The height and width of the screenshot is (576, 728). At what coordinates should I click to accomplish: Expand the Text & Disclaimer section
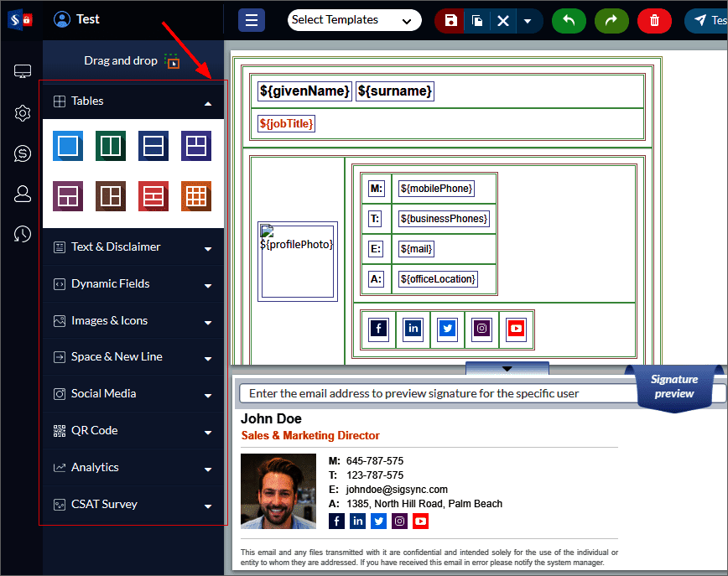pos(133,247)
